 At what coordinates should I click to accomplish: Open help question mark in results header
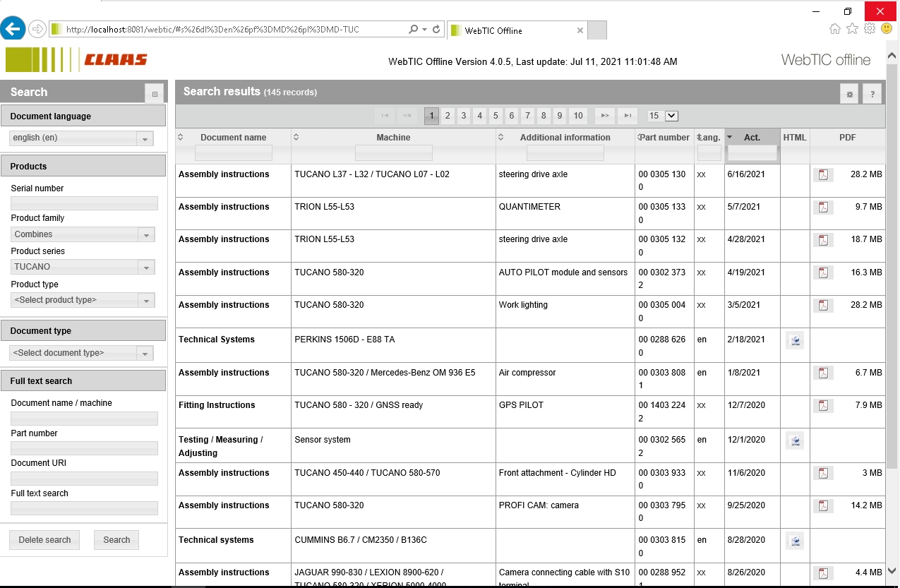[x=872, y=94]
